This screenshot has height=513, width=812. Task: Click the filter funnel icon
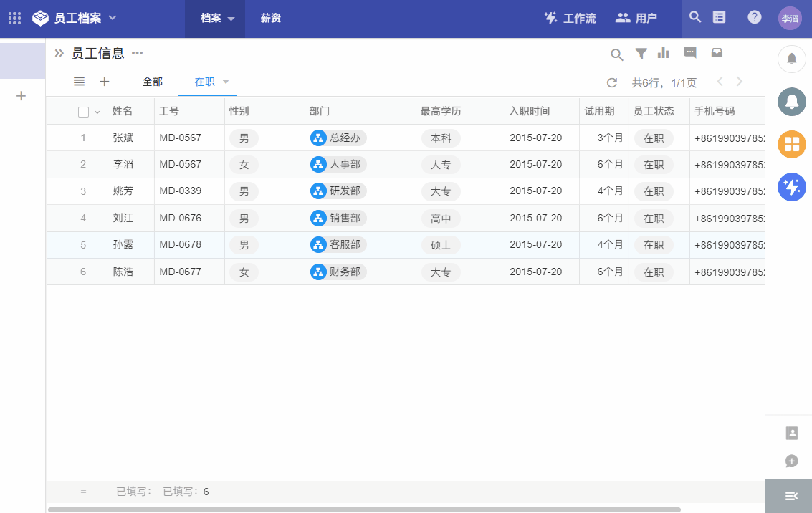641,54
